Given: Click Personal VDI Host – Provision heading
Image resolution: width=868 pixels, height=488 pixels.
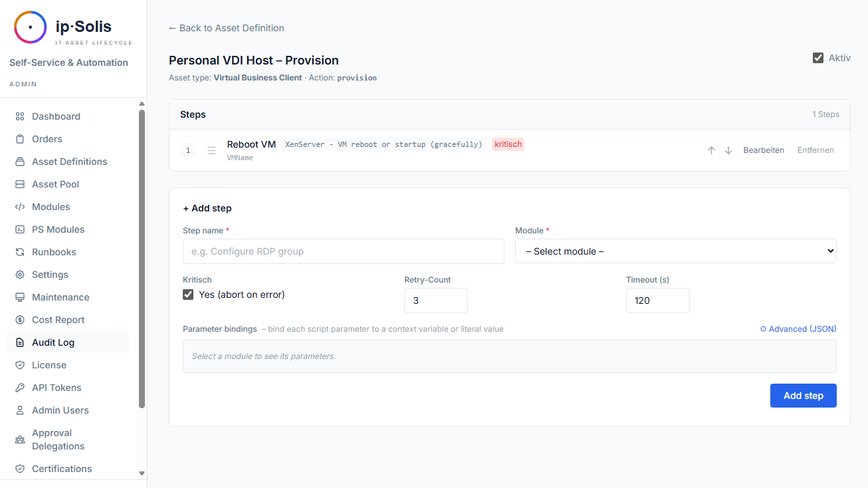Looking at the screenshot, I should (254, 61).
